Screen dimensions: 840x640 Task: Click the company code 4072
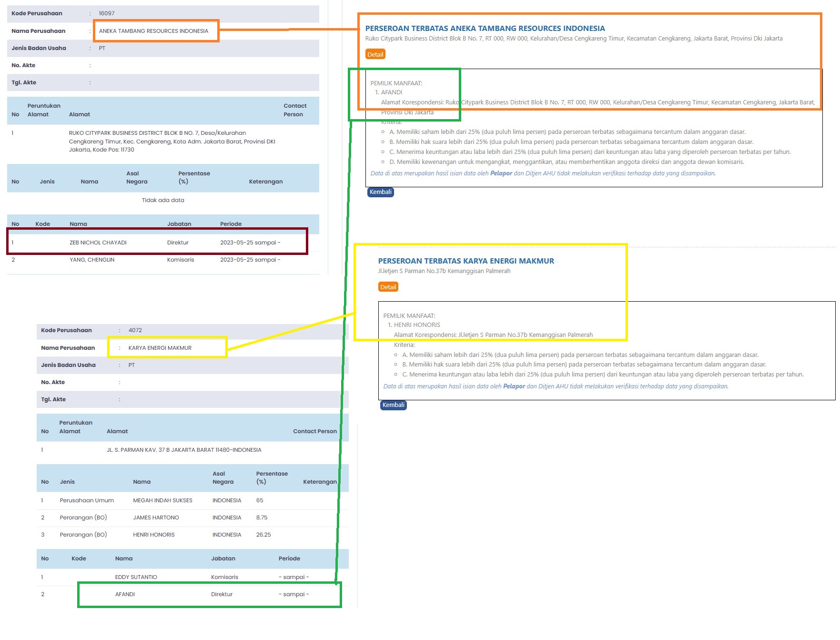135,330
